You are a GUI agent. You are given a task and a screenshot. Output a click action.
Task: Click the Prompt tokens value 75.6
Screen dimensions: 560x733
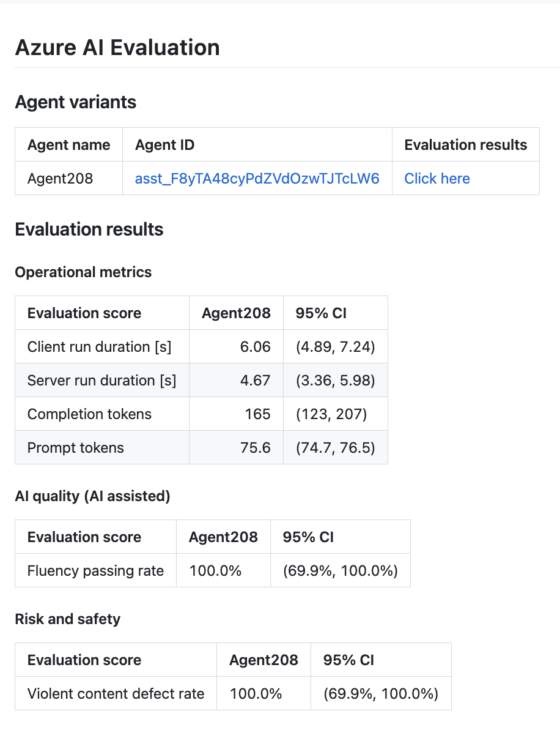255,448
